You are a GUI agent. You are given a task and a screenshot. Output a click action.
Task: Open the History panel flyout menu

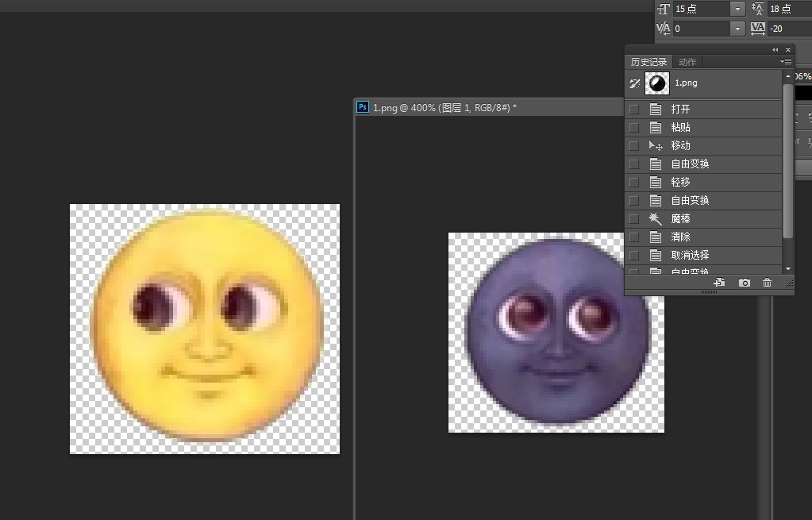(786, 62)
